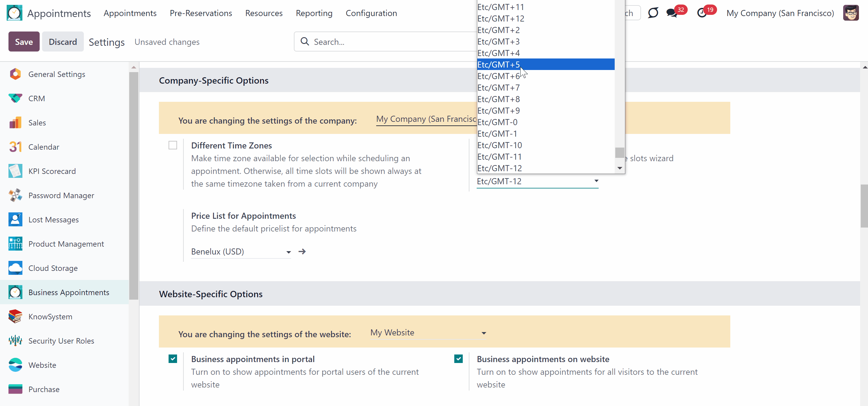Click the Password Manager icon
Image resolution: width=868 pixels, height=406 pixels.
coord(15,195)
